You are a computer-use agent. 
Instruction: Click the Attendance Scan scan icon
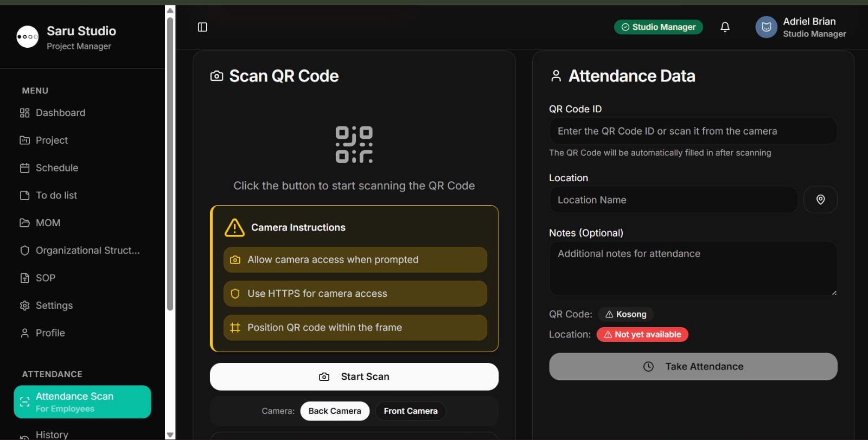tap(24, 402)
